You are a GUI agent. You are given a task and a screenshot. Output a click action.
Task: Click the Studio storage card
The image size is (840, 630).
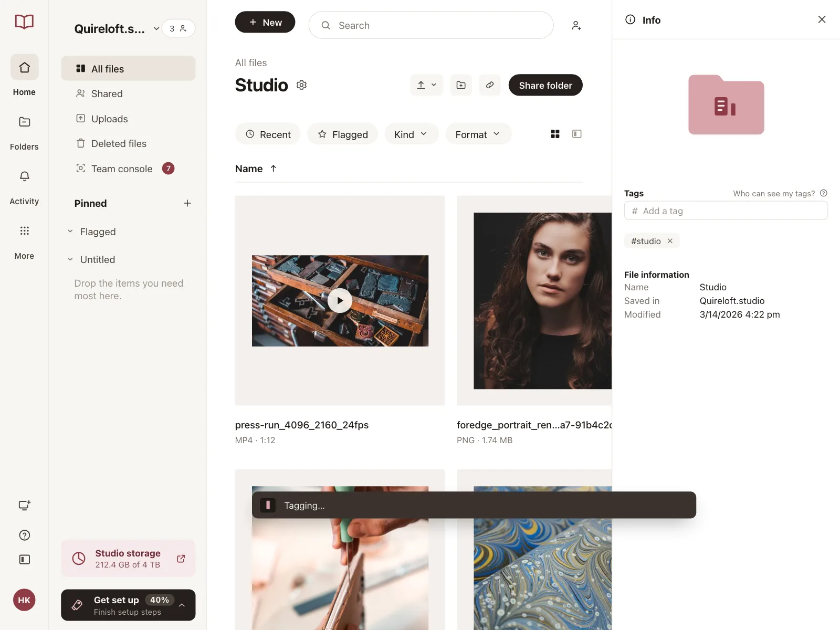click(128, 559)
